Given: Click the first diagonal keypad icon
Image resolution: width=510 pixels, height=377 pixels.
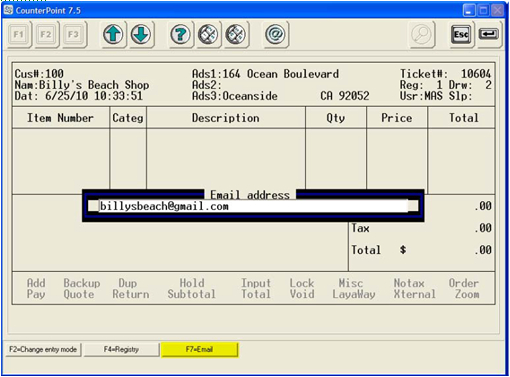Looking at the screenshot, I should [208, 34].
